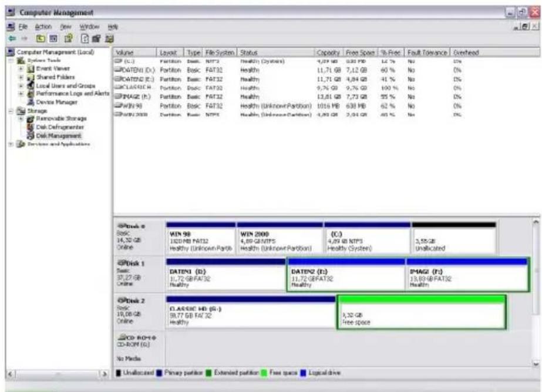Click the Computer Management title bar icon
The height and width of the screenshot is (392, 542).
tap(11, 12)
